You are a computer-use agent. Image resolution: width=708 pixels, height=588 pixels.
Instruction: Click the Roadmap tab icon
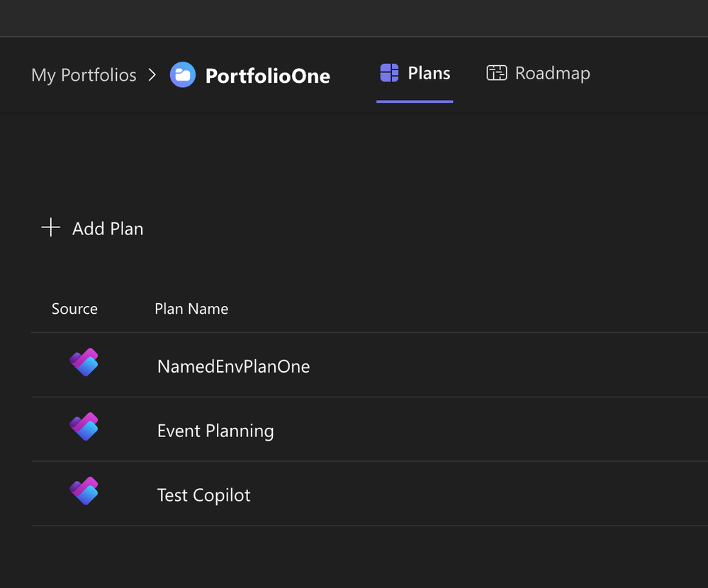point(496,73)
